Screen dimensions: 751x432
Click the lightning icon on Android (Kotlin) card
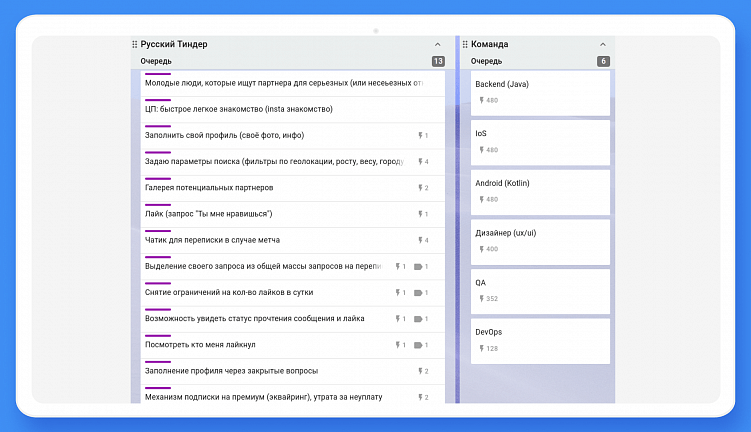coord(482,199)
